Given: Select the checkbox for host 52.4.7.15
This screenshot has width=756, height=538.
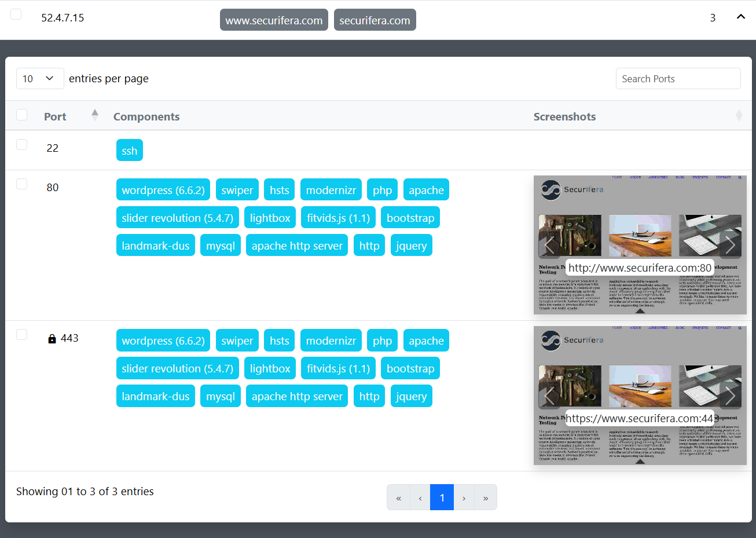Looking at the screenshot, I should pyautogui.click(x=16, y=14).
